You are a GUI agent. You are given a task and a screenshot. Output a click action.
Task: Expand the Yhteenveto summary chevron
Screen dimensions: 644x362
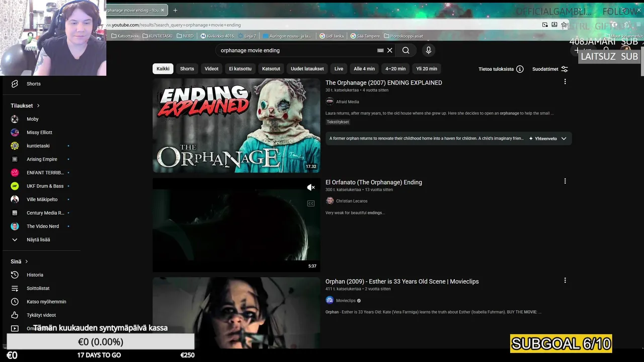(x=563, y=138)
